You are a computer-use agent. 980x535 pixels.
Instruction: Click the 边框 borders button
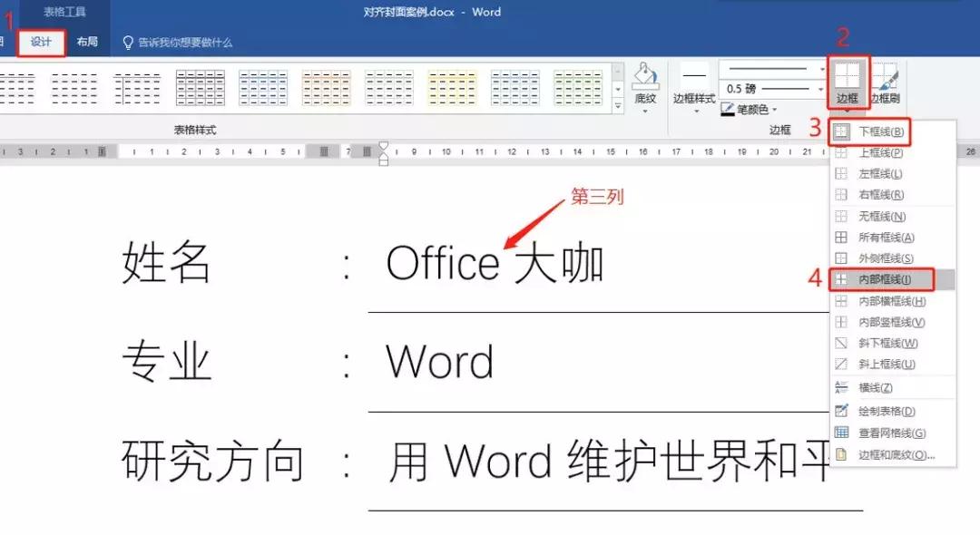click(x=848, y=83)
